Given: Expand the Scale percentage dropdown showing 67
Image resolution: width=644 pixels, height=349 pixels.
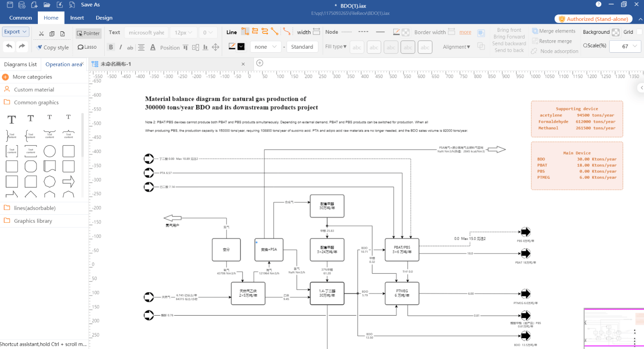Looking at the screenshot, I should pyautogui.click(x=635, y=46).
